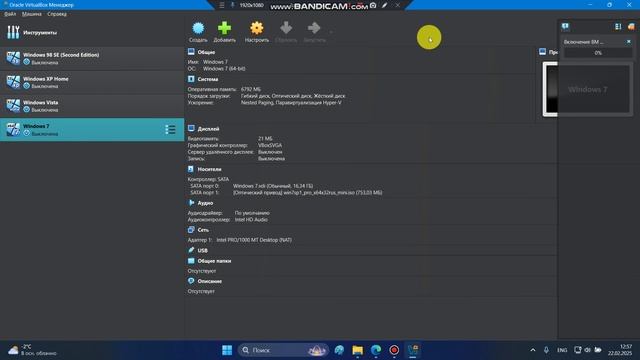Click the Система section header text
640x360 pixels.
[x=208, y=79]
